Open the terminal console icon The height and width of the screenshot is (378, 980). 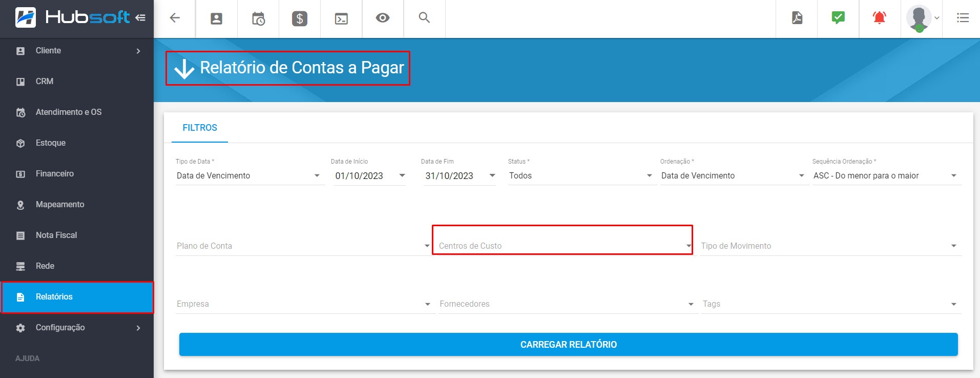[x=341, y=19]
